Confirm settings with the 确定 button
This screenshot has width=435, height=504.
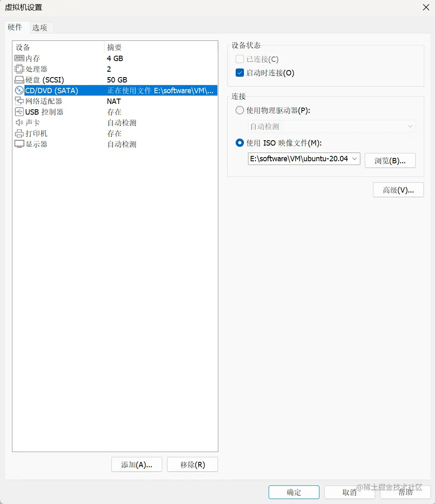pyautogui.click(x=293, y=492)
